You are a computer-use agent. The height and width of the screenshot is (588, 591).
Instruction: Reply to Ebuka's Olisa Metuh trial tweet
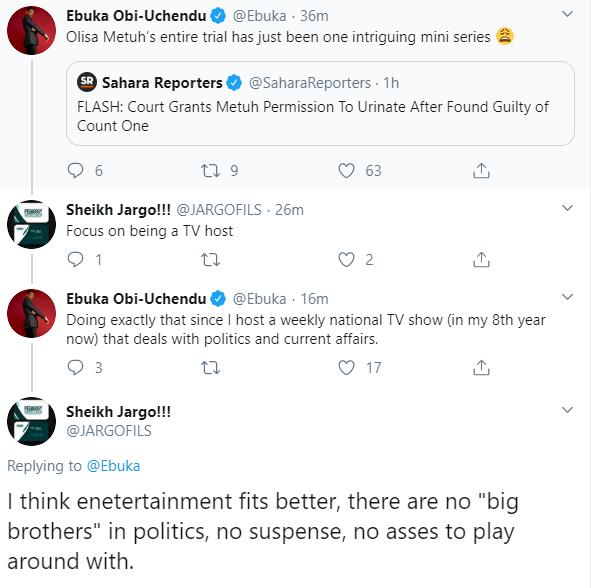(75, 170)
